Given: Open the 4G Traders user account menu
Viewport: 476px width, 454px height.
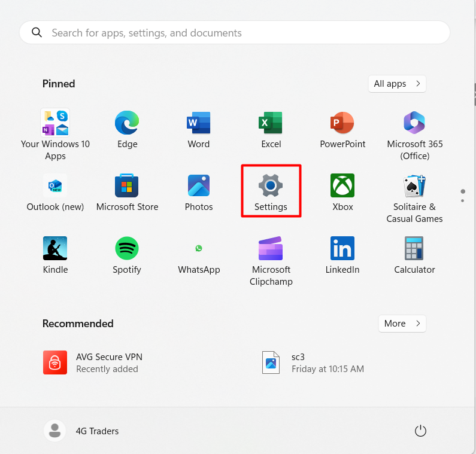Looking at the screenshot, I should (81, 431).
